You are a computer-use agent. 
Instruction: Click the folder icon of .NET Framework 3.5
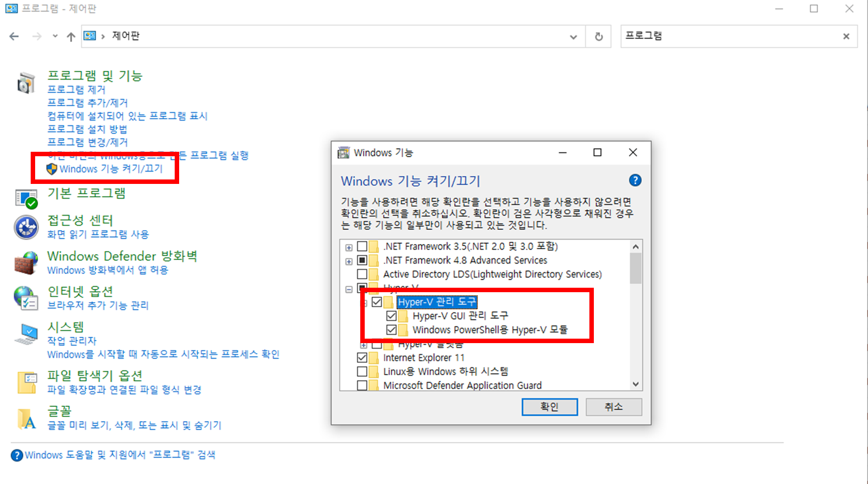(x=374, y=246)
